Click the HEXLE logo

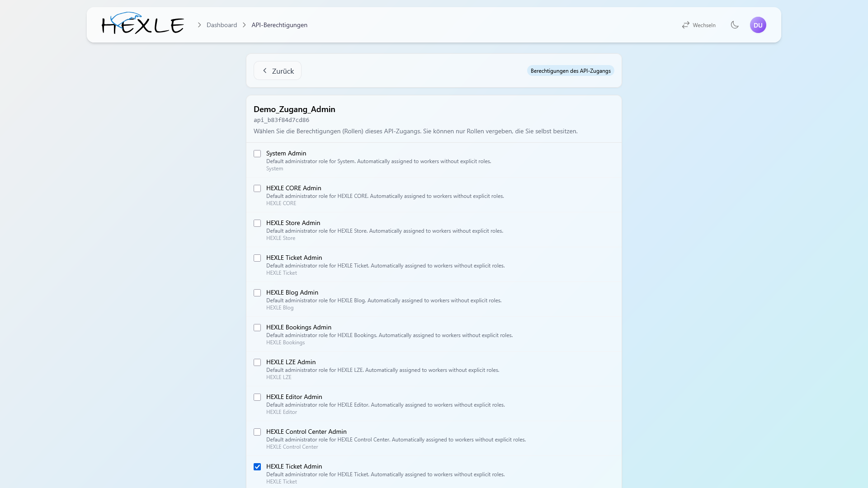pyautogui.click(x=143, y=23)
